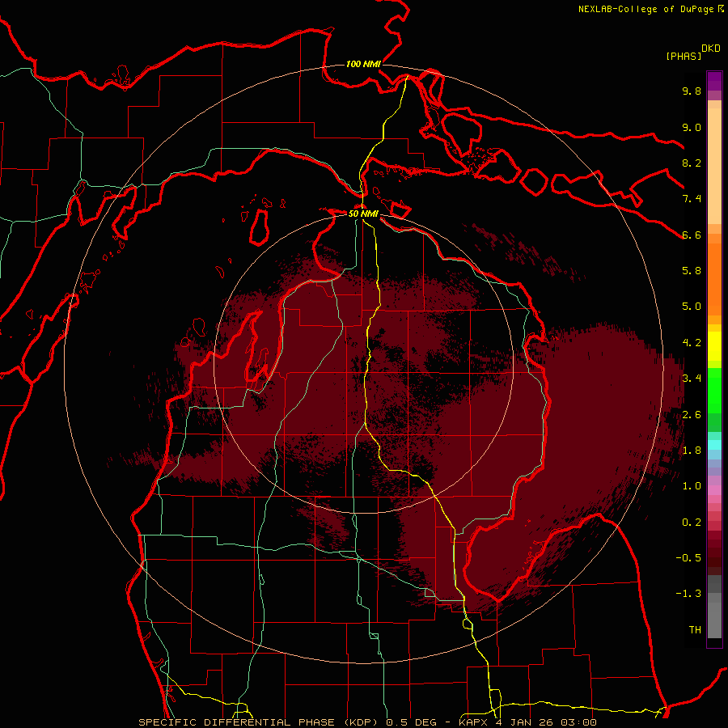
Task: Click the 1.8 legend value
Action: [x=692, y=451]
